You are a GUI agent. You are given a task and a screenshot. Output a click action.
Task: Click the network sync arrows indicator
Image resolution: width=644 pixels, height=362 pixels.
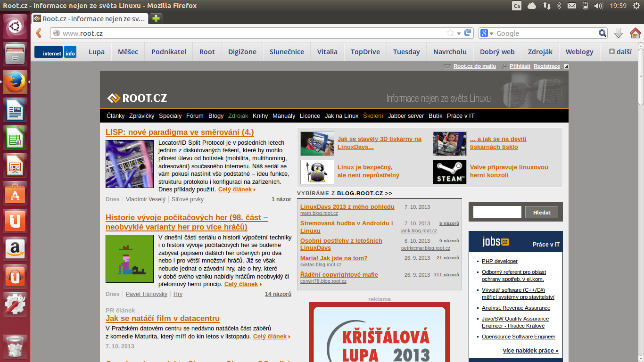pyautogui.click(x=545, y=6)
